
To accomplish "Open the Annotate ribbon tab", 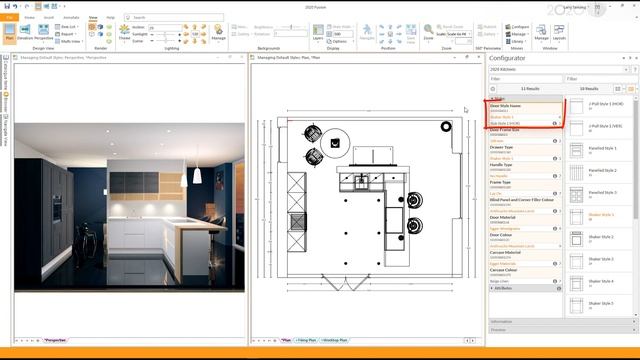I will click(x=71, y=18).
